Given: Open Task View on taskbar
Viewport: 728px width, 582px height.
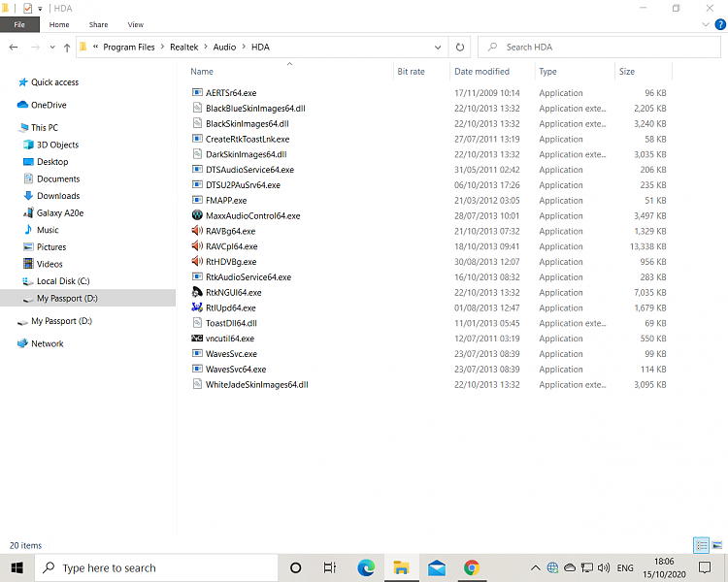Looking at the screenshot, I should pyautogui.click(x=330, y=567).
